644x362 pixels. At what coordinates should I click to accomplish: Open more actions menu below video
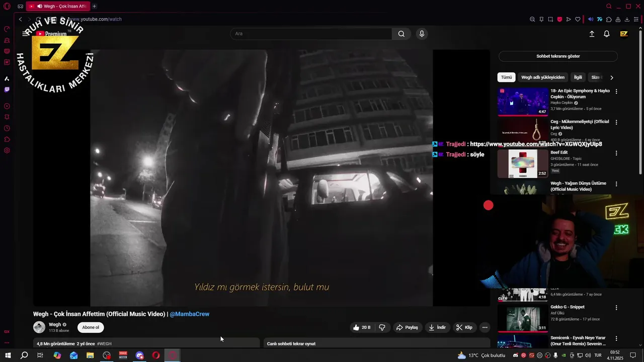(485, 327)
